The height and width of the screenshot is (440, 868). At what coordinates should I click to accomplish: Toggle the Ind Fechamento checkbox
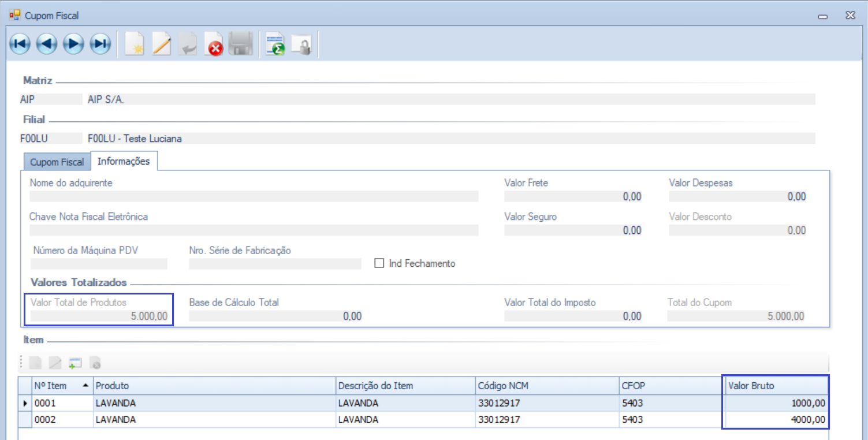379,263
